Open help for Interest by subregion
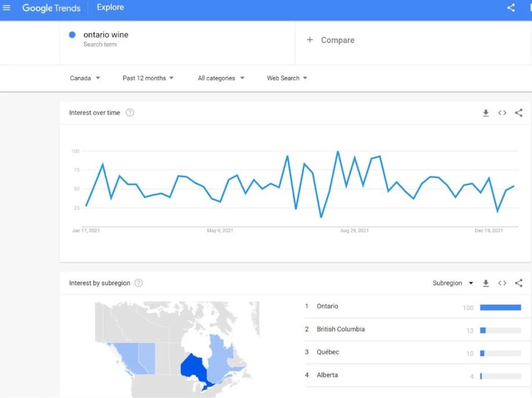Image resolution: width=532 pixels, height=398 pixels. [x=139, y=283]
